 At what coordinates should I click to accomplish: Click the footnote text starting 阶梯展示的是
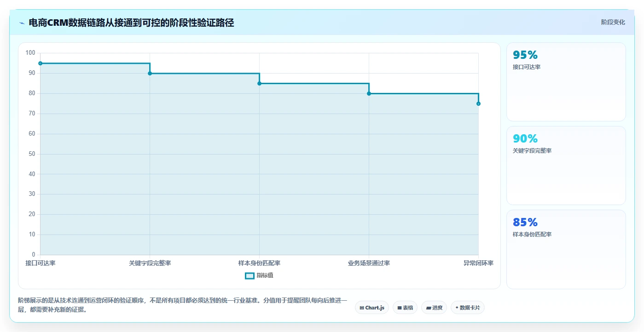(x=183, y=305)
